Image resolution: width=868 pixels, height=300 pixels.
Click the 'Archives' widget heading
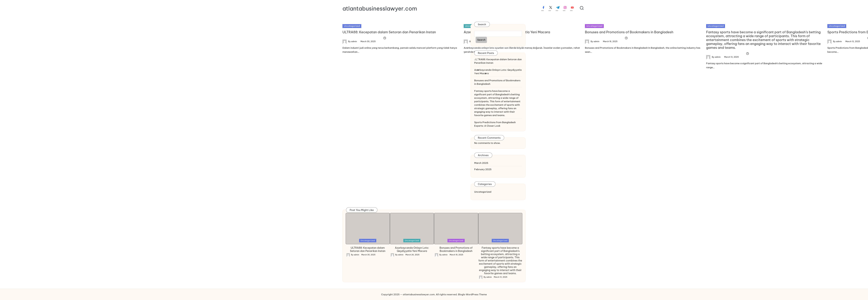click(x=483, y=155)
